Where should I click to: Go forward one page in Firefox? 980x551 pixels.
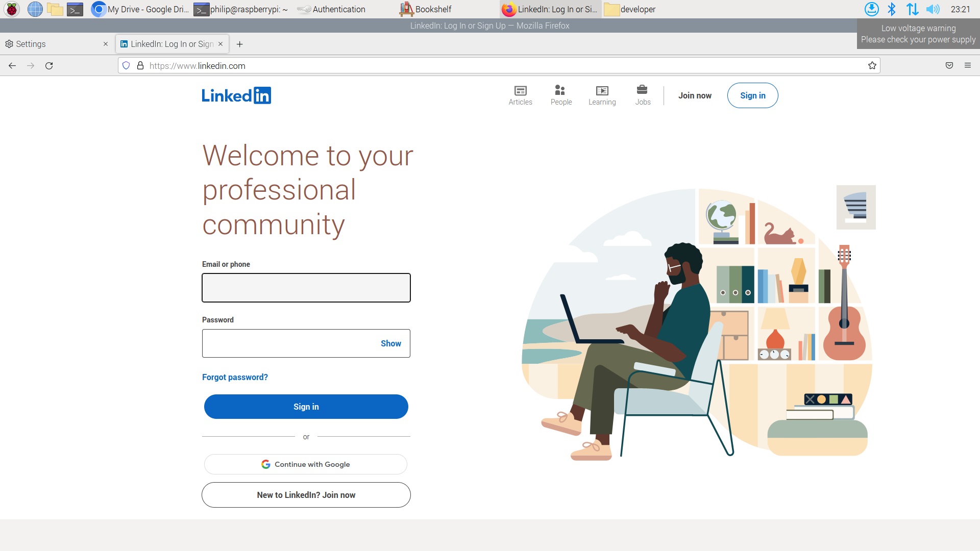31,65
